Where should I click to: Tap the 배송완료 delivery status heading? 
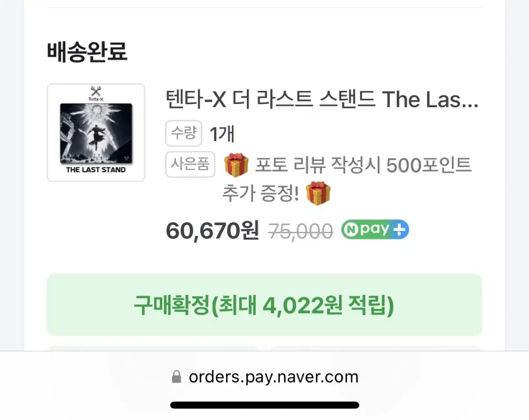click(87, 52)
